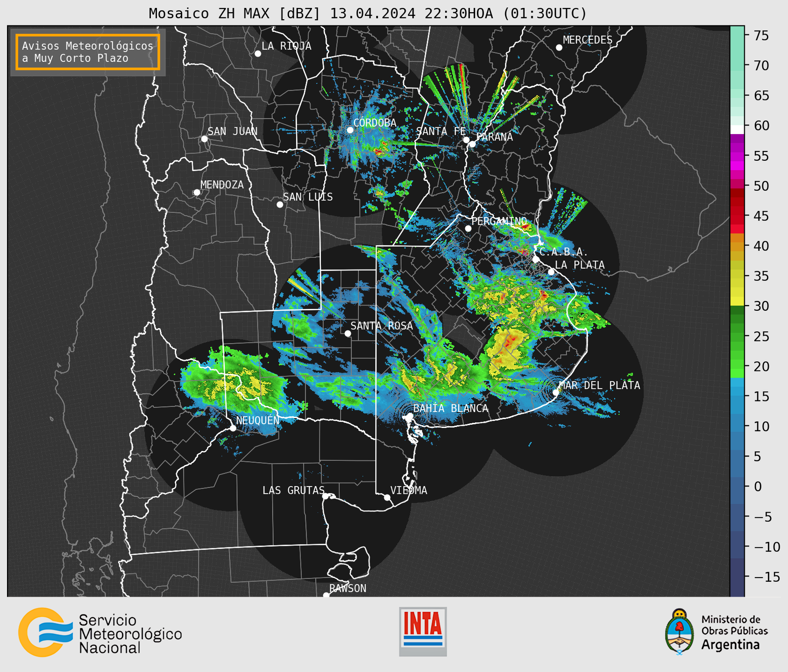The width and height of the screenshot is (788, 672).
Task: Click the 10 dBZ scale label
Action: tap(761, 426)
